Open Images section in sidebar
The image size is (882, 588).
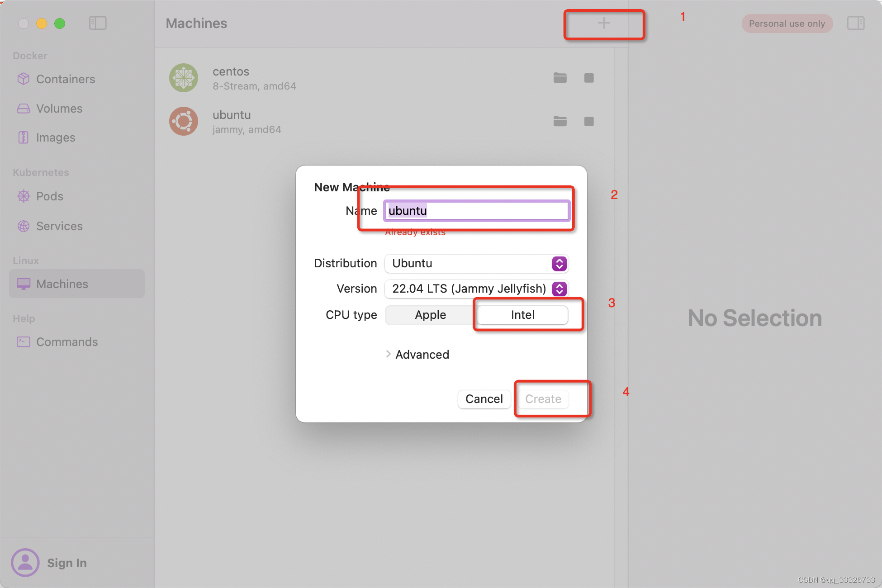[55, 138]
